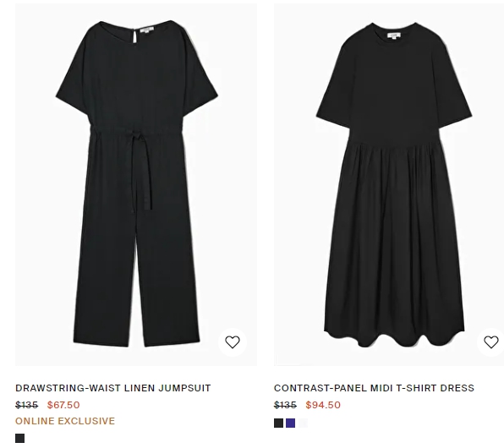504x448 pixels.
Task: Open the Contrast-Panel Midi T-Shirt Dress title link
Action: [374, 388]
